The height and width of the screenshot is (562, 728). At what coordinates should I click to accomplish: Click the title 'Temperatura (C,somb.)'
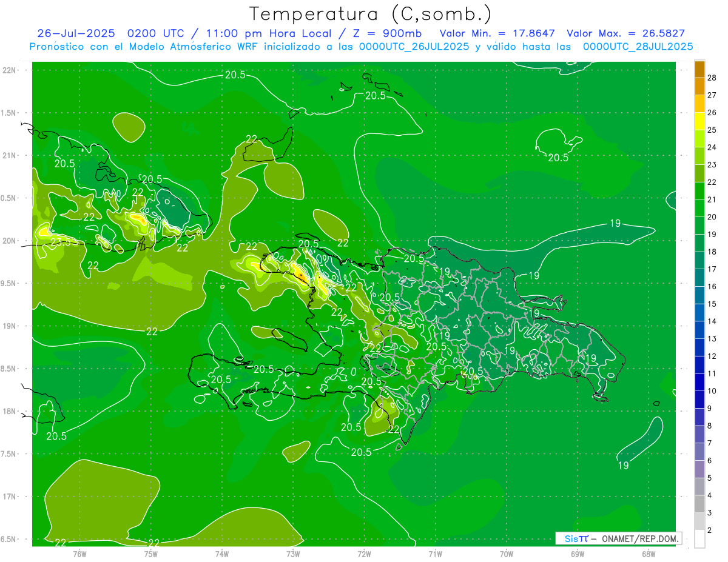(x=371, y=15)
